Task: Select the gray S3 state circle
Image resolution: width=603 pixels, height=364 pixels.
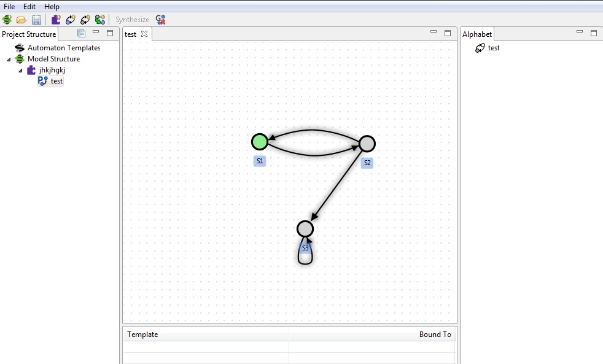Action: point(305,229)
